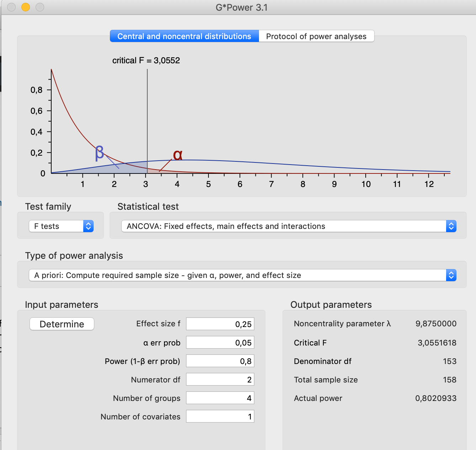Minimize the G*Power window
This screenshot has height=450, width=476.
point(25,7)
